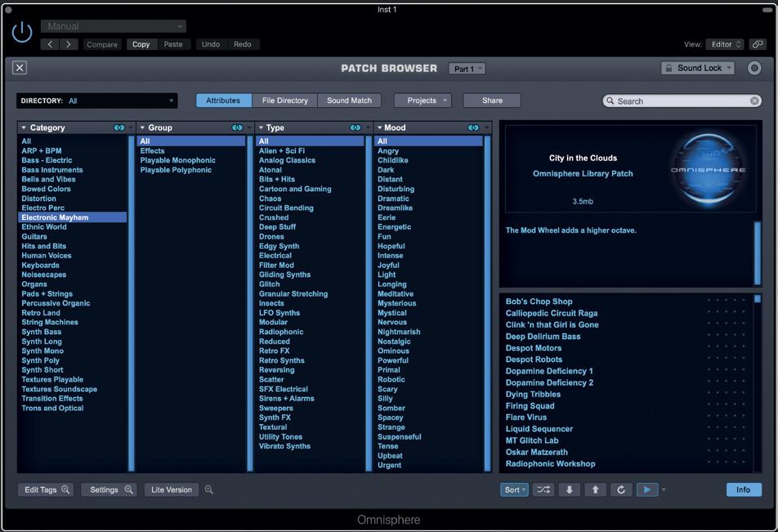Enable Lite Version mode

coord(172,490)
